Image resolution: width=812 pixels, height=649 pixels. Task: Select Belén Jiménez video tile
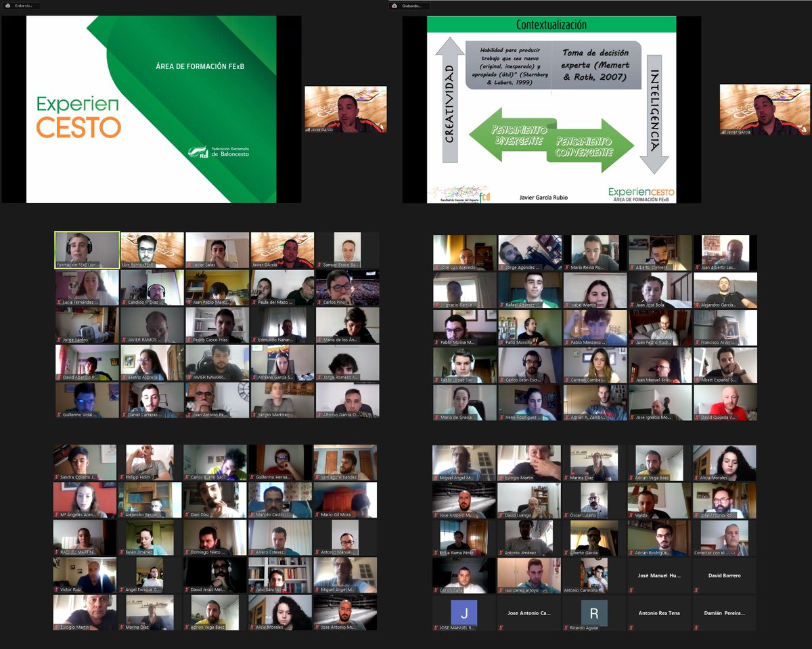pos(150,537)
